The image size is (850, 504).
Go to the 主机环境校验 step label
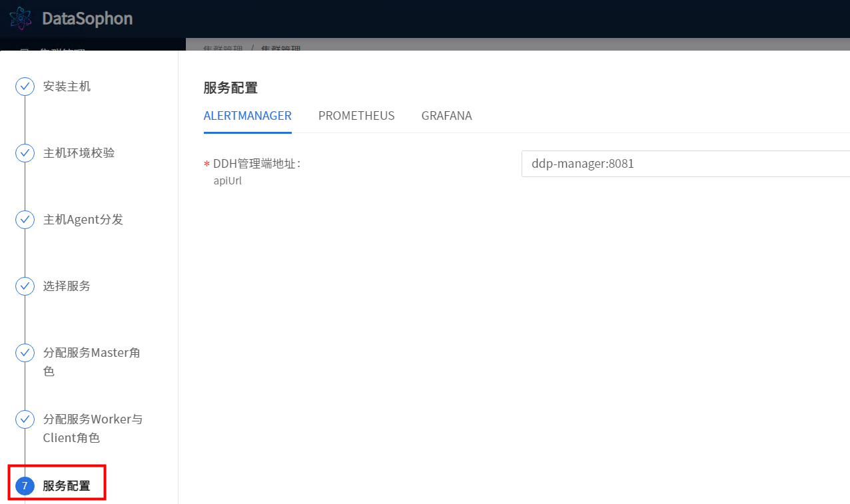point(79,153)
